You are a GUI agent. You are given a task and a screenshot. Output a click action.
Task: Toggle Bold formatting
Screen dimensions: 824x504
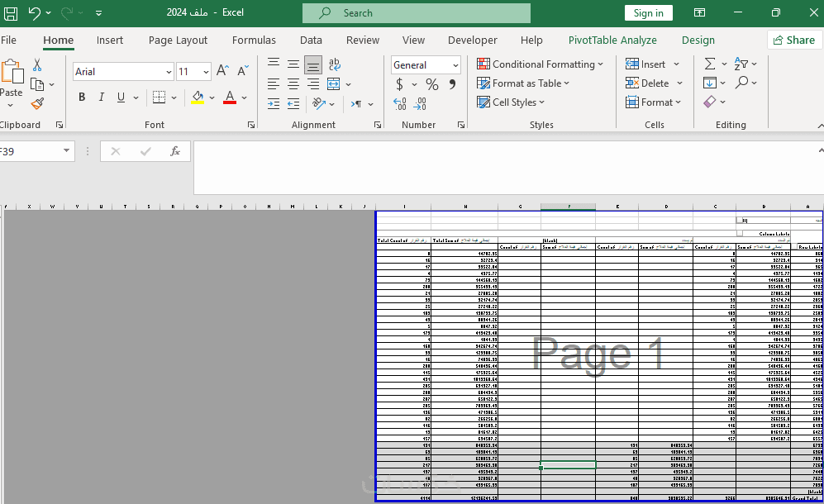click(x=82, y=97)
